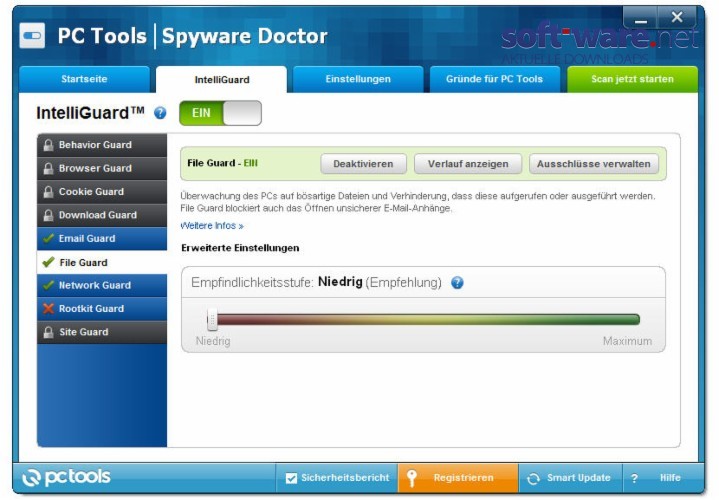Open Cookie Guard settings
Screen dimensions: 719x500
click(x=102, y=192)
